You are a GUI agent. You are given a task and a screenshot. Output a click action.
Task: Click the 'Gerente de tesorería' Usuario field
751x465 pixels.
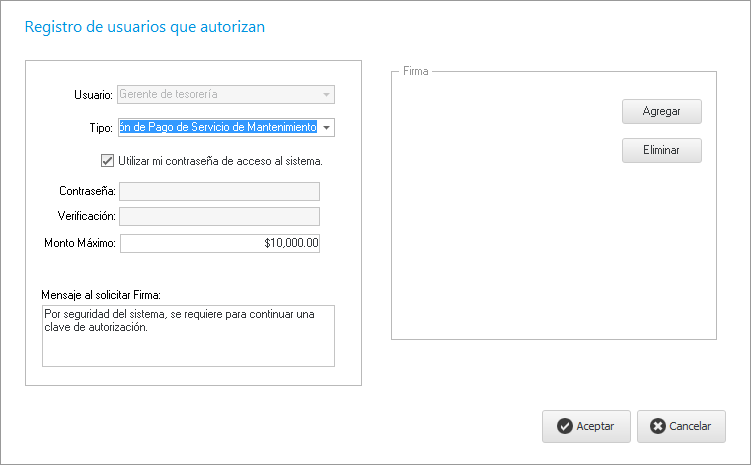(217, 95)
